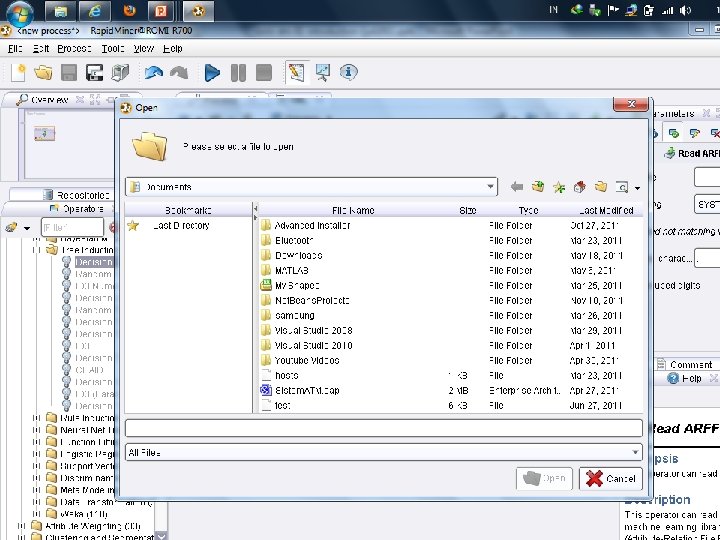Click the Open button in the dialog
Screen dimensions: 720x540
544,479
